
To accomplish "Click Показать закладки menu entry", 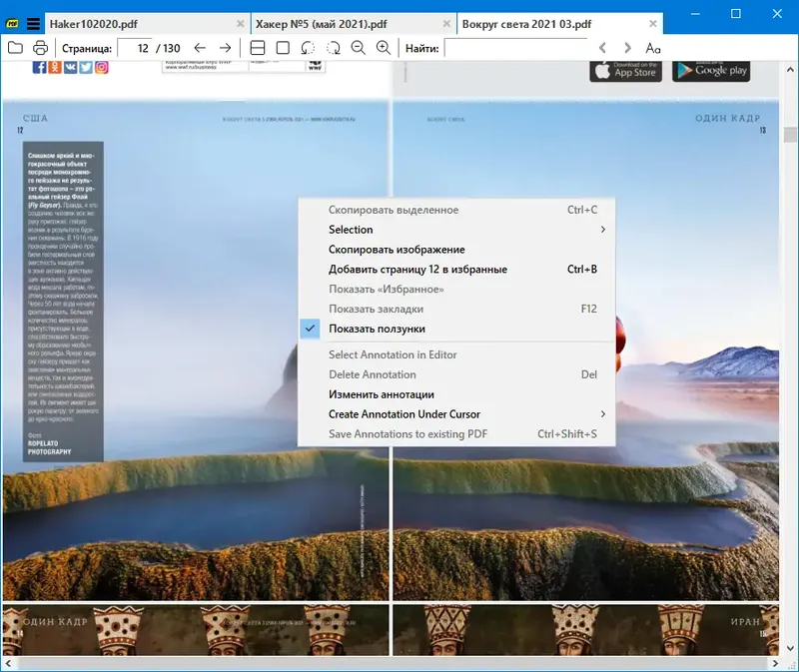I will point(456,309).
